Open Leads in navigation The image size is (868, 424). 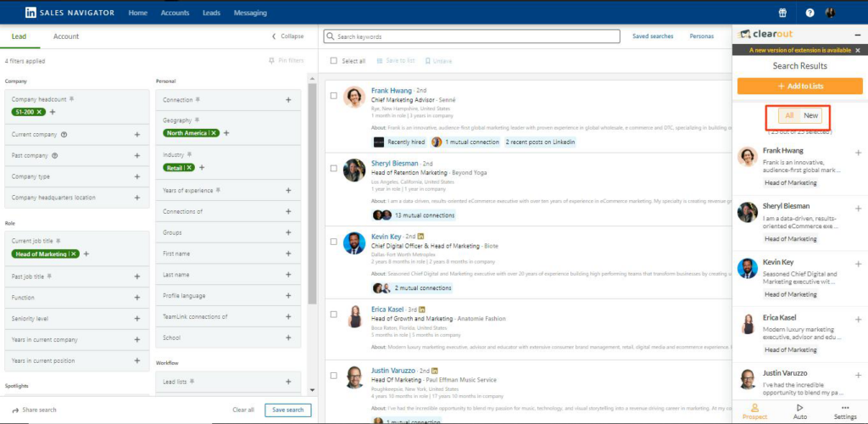point(211,13)
